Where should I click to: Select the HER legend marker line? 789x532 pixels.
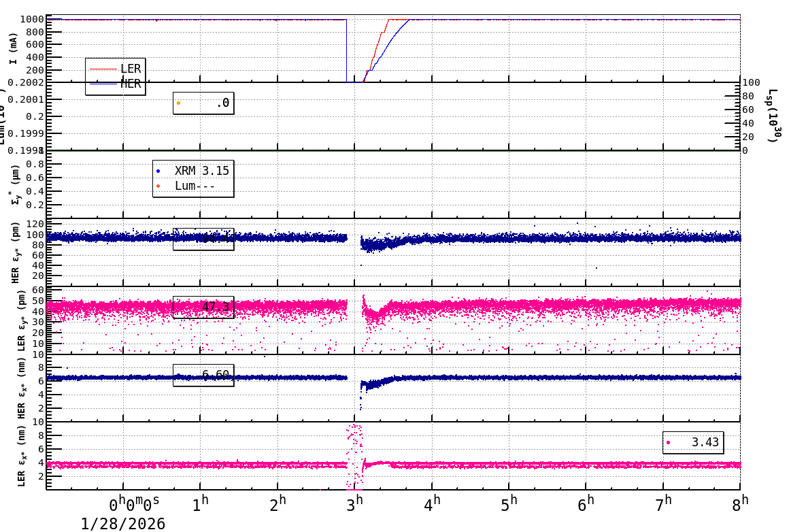[102, 84]
